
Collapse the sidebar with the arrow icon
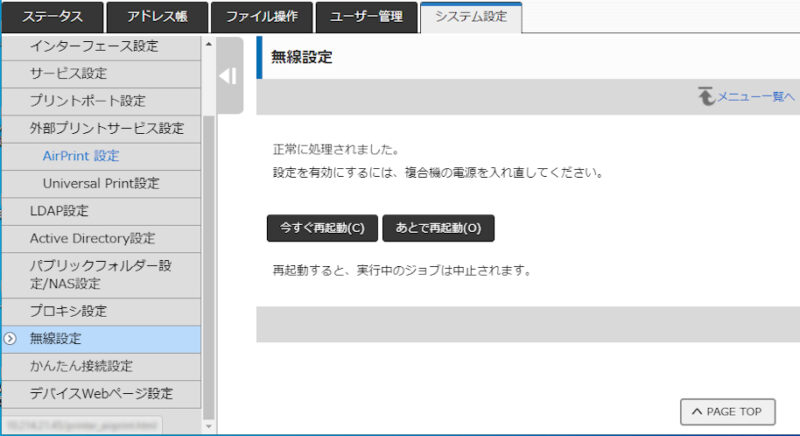(229, 77)
